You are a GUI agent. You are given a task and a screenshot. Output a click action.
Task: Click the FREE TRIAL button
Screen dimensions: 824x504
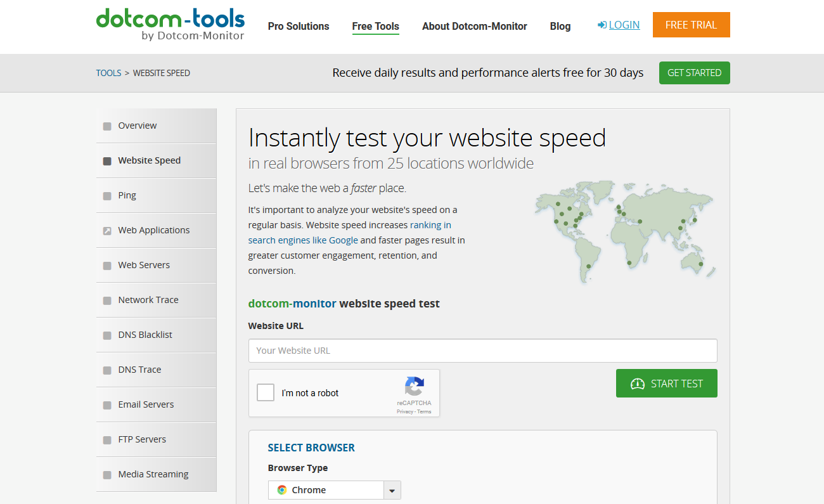[692, 25]
